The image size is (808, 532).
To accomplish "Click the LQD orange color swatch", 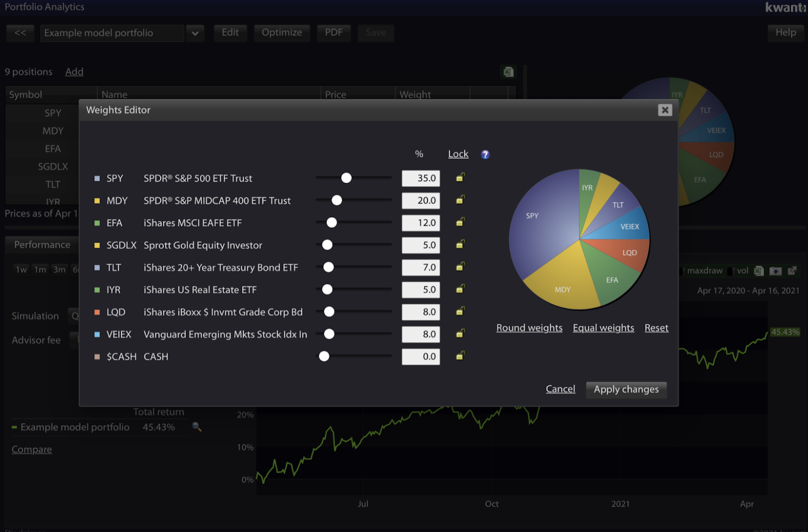I will point(97,312).
